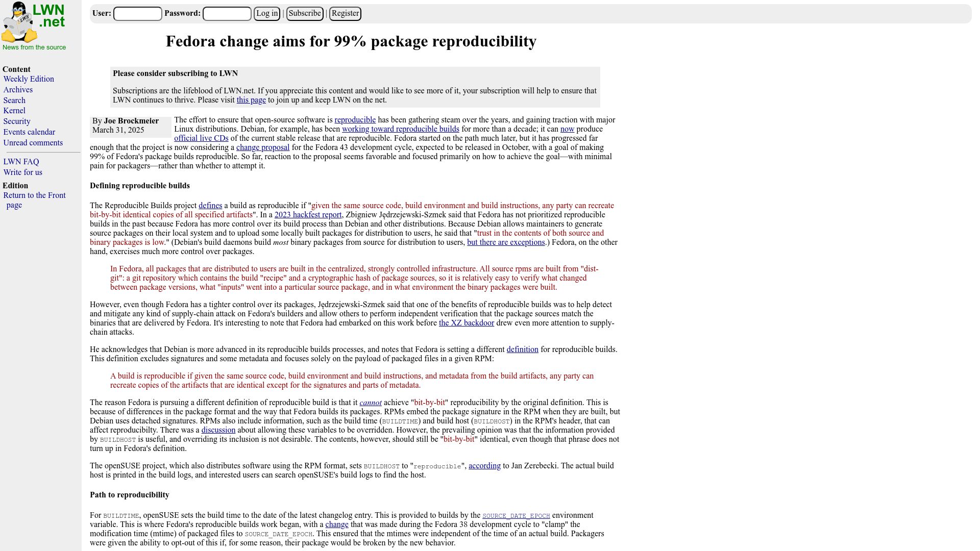Focus the User name input field

(138, 14)
